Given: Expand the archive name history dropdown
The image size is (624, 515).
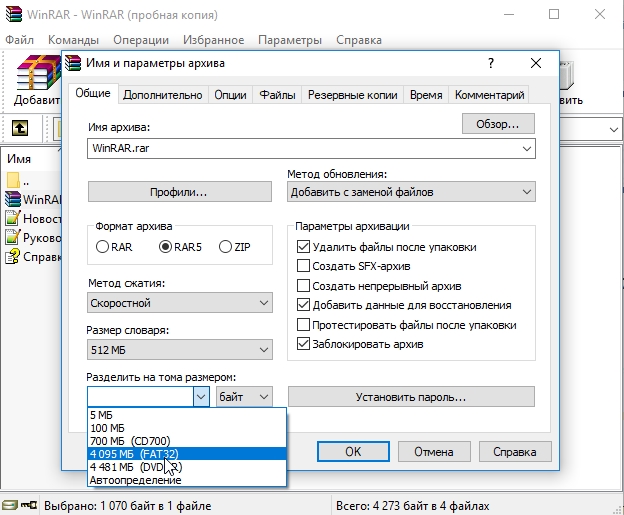Looking at the screenshot, I should tap(526, 149).
